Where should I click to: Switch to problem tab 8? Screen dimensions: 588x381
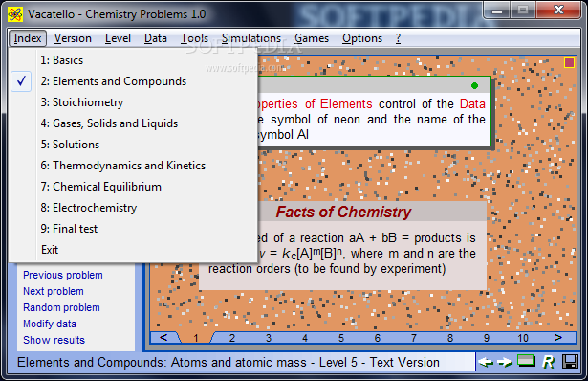450,338
